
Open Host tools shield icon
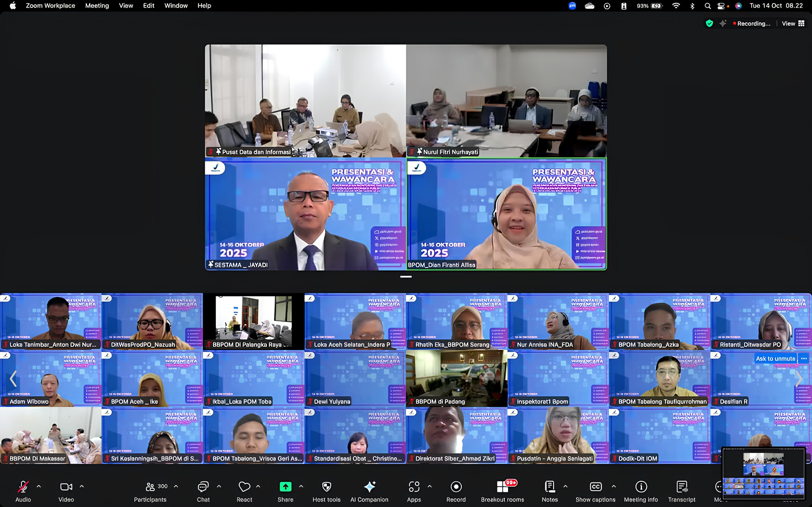(x=326, y=486)
